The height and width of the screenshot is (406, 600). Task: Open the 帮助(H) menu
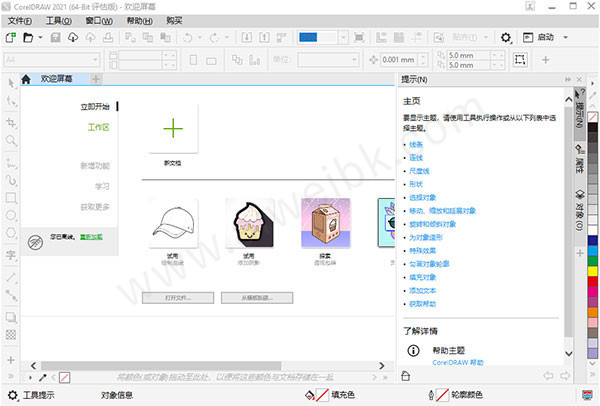(140, 21)
